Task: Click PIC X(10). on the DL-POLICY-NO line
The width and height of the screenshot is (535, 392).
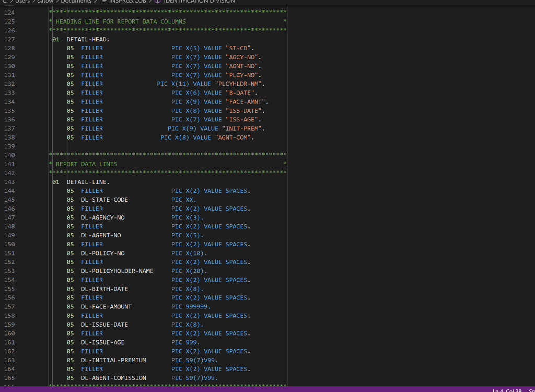Action: (189, 253)
